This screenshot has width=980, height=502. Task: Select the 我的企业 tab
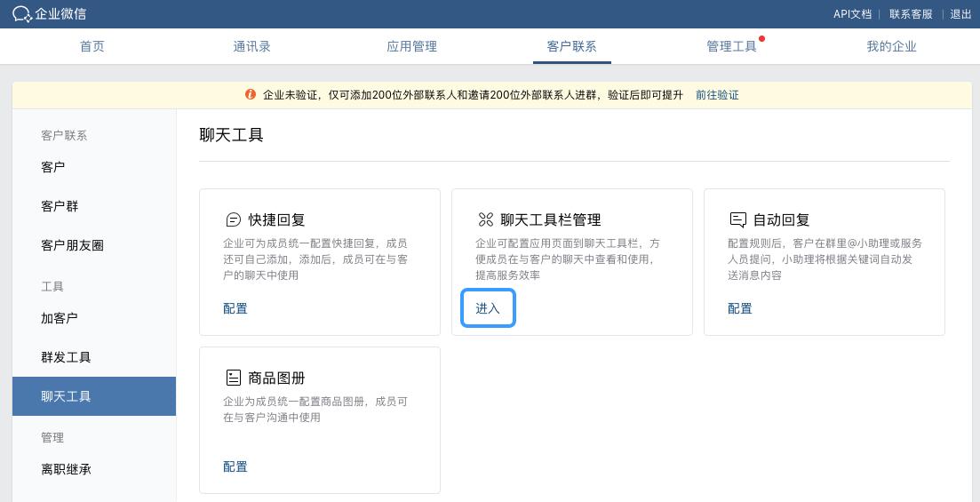pos(891,46)
